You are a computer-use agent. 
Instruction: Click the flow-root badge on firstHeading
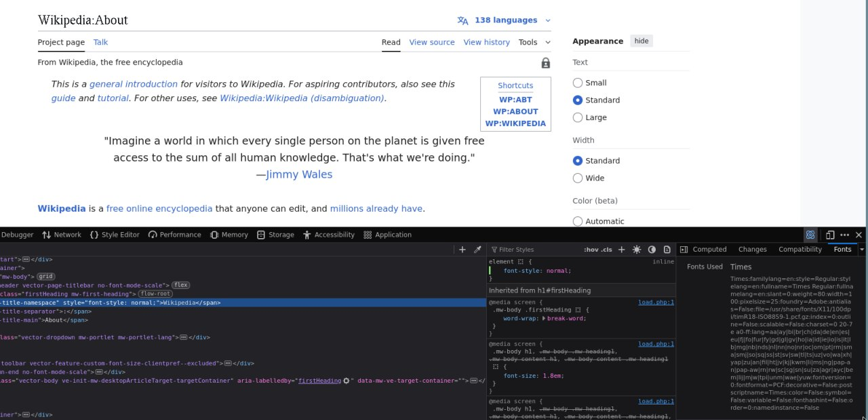click(155, 294)
